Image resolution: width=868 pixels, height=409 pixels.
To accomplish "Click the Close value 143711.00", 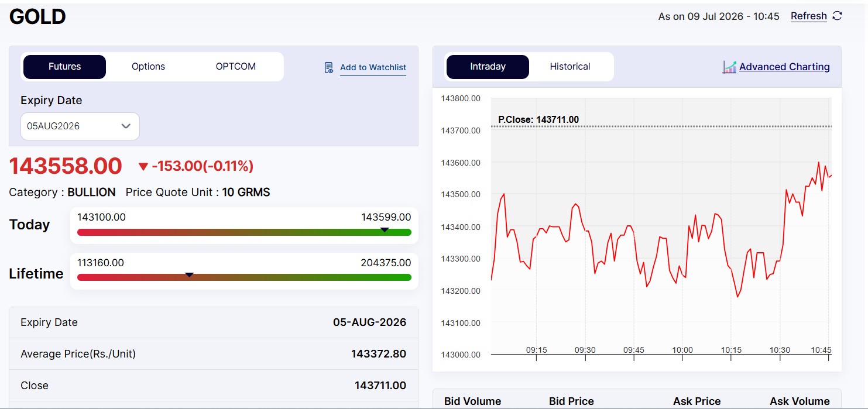I will point(380,386).
